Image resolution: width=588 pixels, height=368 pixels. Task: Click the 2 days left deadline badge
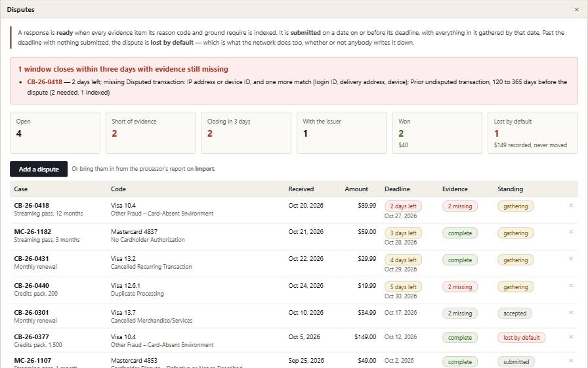point(403,206)
